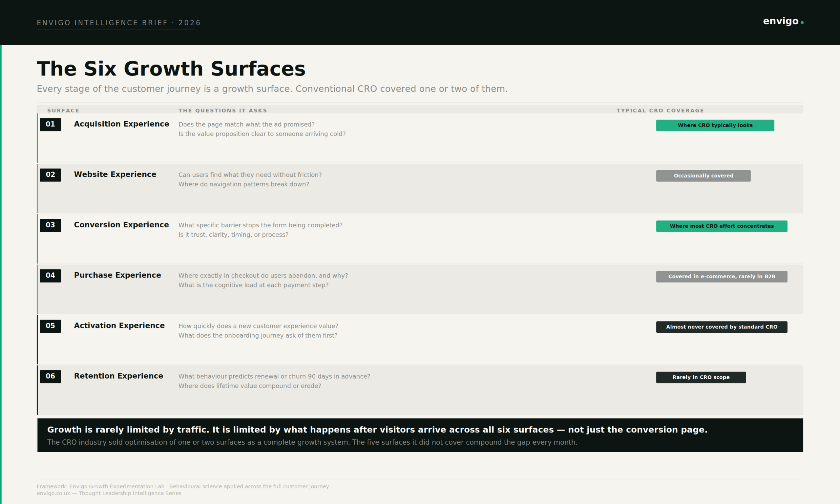Click 'How quickly does a new customer experience value?'
The height and width of the screenshot is (504, 840).
point(258,326)
